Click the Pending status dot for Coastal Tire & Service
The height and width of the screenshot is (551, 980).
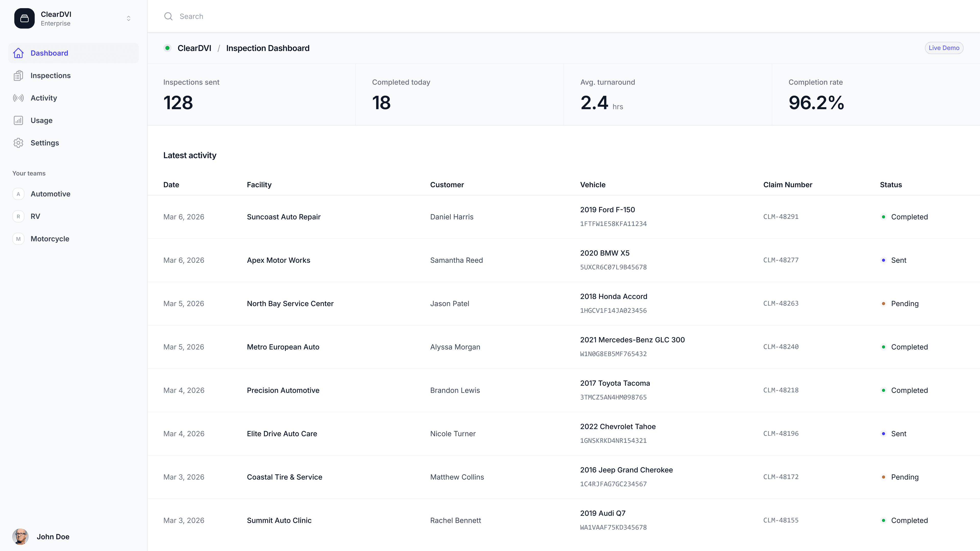[x=884, y=477]
